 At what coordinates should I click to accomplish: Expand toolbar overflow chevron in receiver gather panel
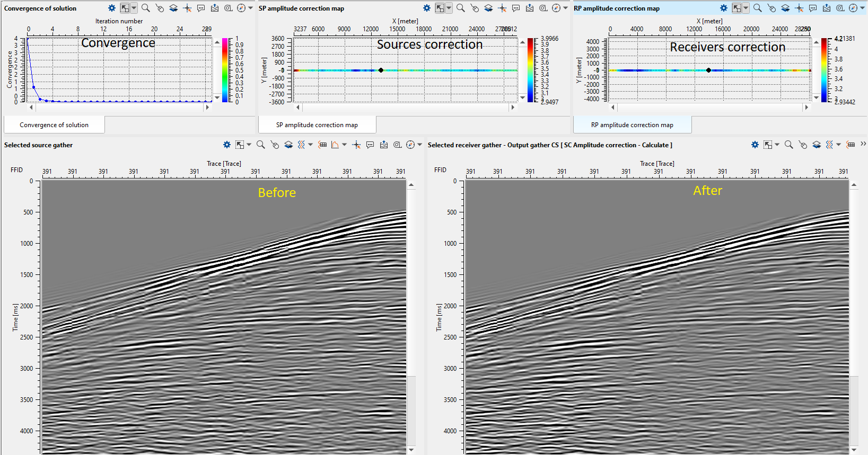coord(863,144)
